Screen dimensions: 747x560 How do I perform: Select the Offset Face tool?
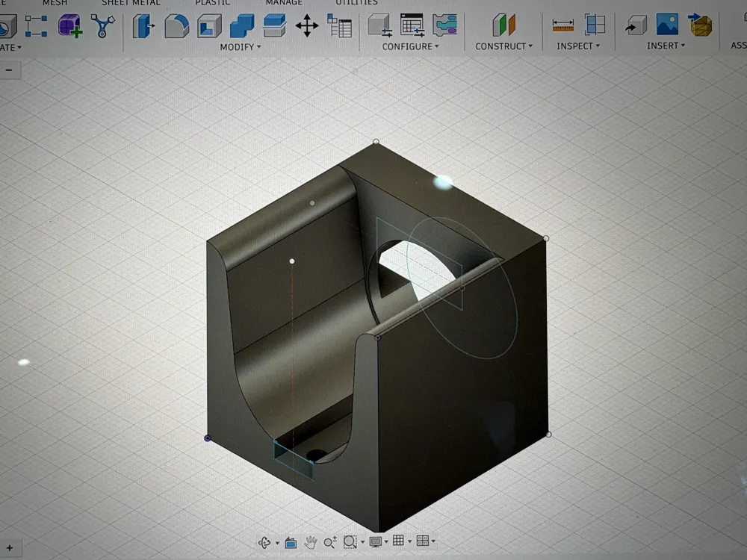click(x=274, y=25)
